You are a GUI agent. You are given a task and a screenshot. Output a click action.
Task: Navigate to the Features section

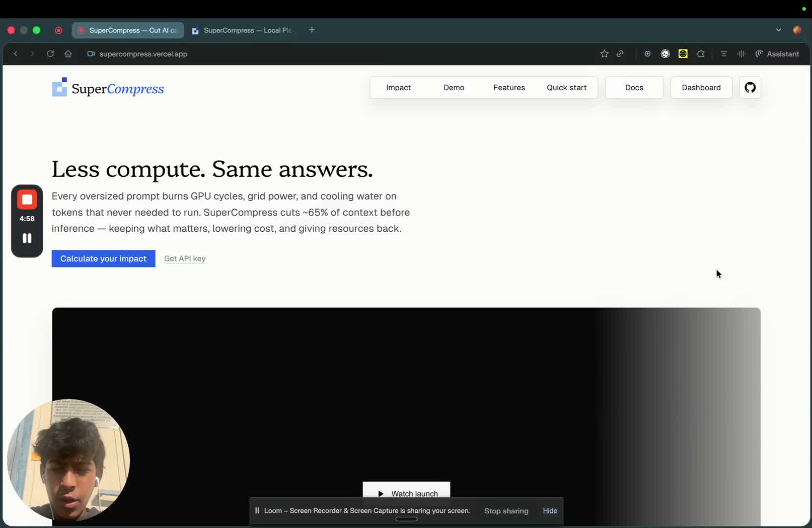tap(509, 88)
